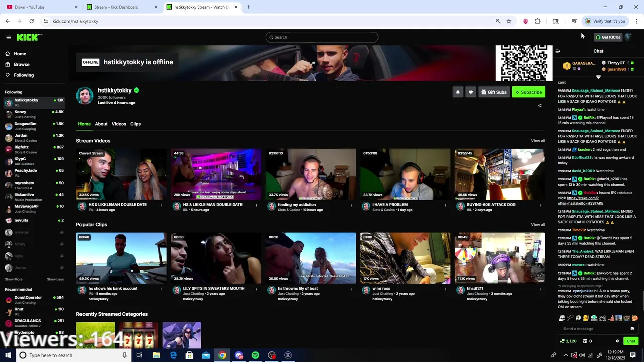Insert the Patrick pointing emote
The width and height of the screenshot is (644, 362).
click(610, 318)
